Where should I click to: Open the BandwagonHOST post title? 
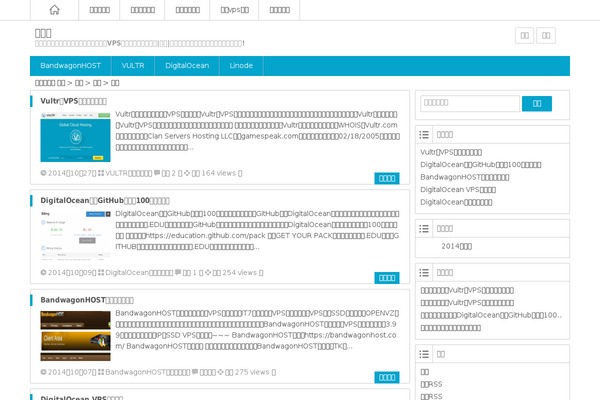pyautogui.click(x=87, y=300)
